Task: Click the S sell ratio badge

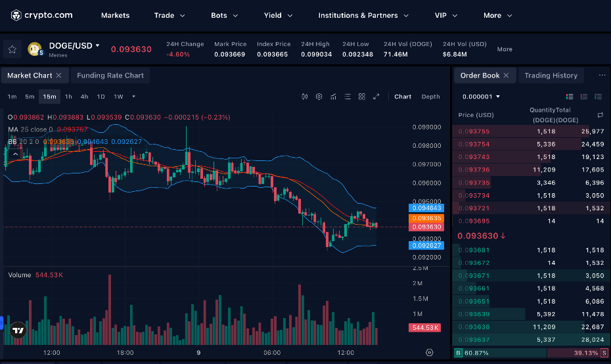Action: click(604, 353)
